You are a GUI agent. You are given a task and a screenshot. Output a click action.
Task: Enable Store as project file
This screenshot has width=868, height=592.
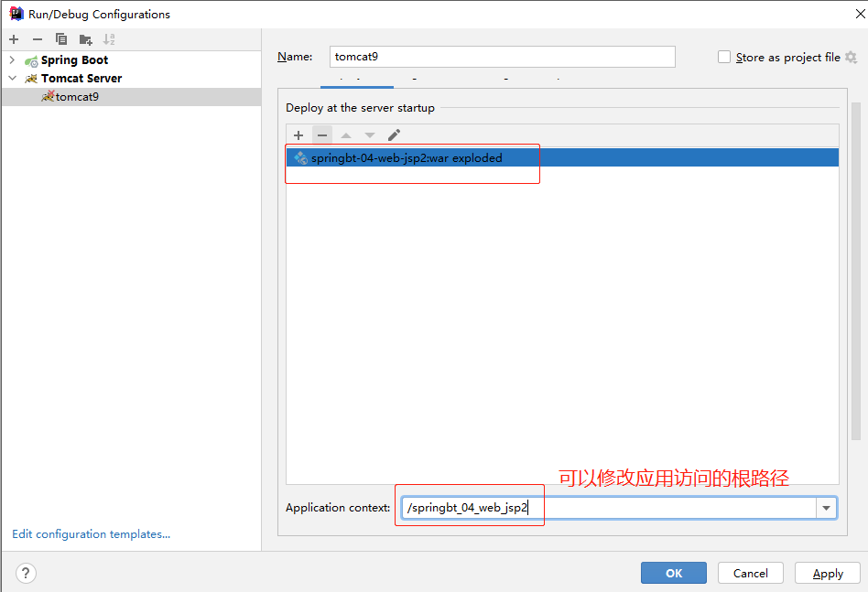(724, 57)
